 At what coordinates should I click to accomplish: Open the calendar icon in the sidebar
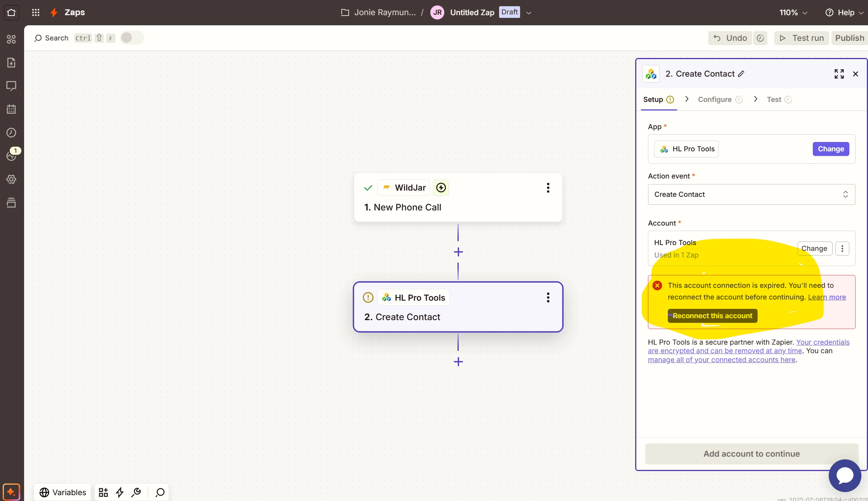click(x=11, y=109)
